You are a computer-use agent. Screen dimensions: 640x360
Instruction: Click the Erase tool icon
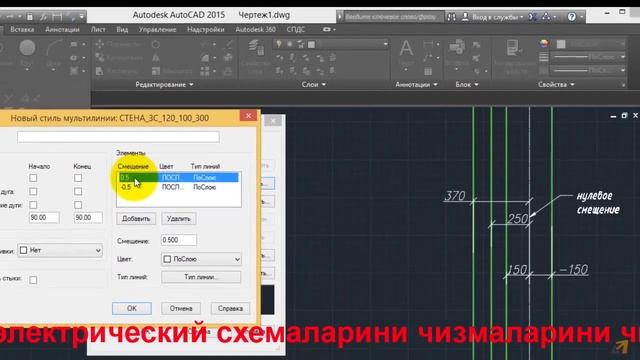(x=229, y=44)
